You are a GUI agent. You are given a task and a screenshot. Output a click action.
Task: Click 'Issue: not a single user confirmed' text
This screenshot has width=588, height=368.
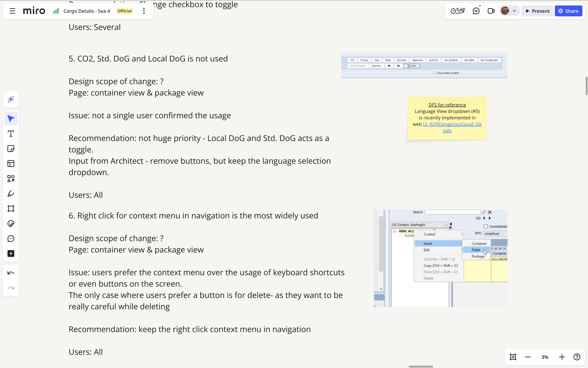point(150,115)
